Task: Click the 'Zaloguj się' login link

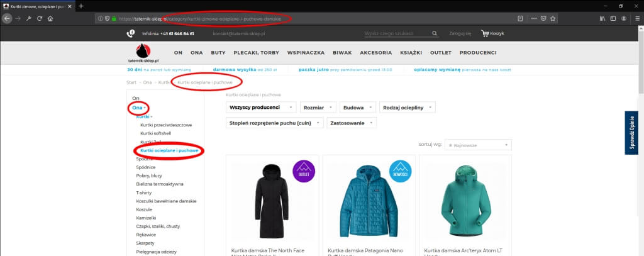Action: pyautogui.click(x=460, y=34)
